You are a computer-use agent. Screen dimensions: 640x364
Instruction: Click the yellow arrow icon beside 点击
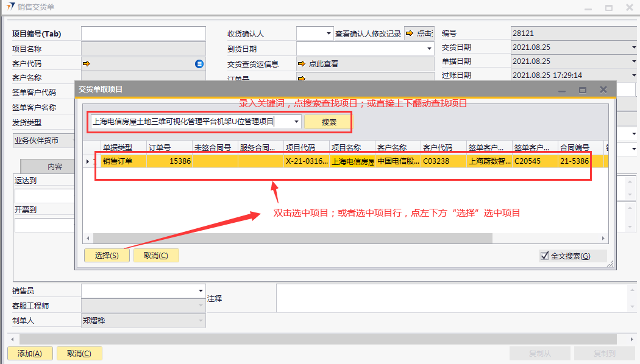point(410,33)
